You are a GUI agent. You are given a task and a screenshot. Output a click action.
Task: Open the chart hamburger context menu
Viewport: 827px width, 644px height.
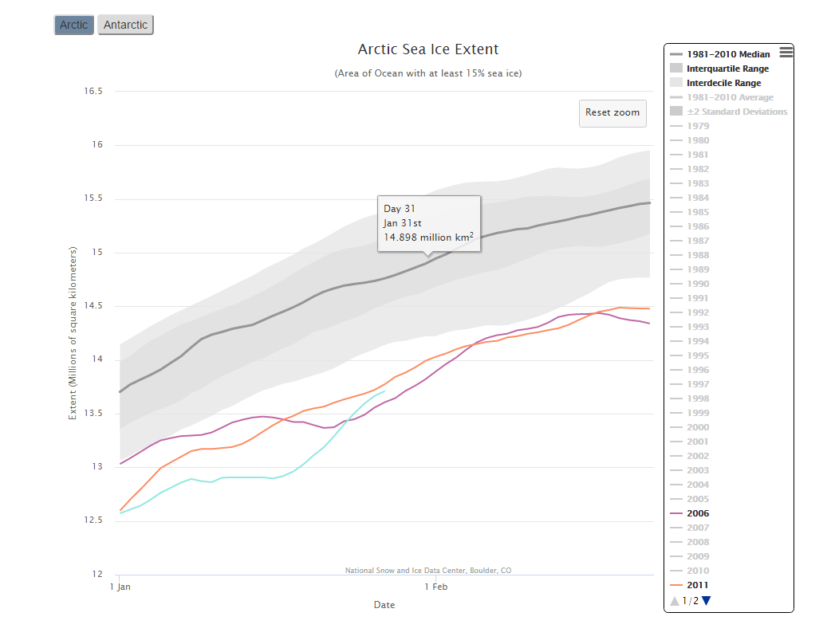pyautogui.click(x=786, y=52)
